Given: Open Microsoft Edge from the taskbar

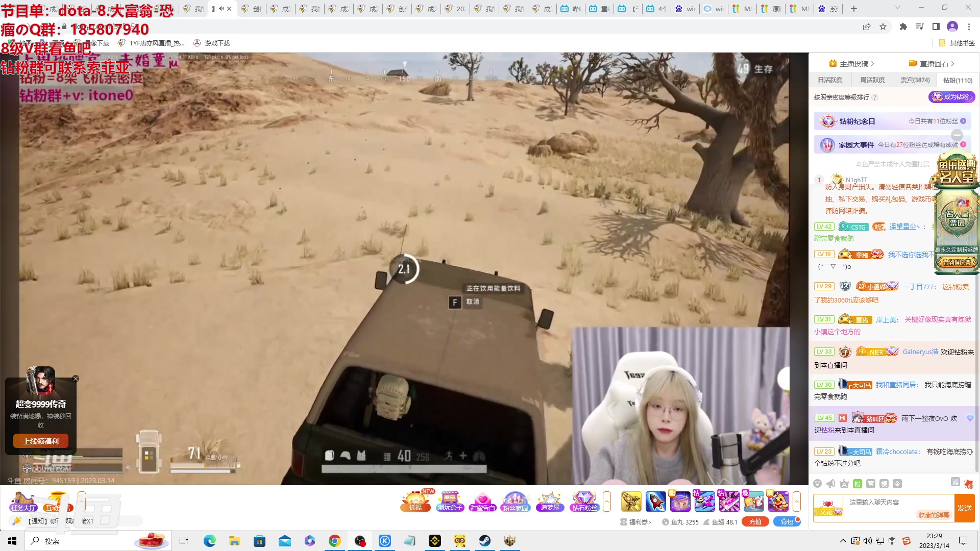Looking at the screenshot, I should point(210,541).
